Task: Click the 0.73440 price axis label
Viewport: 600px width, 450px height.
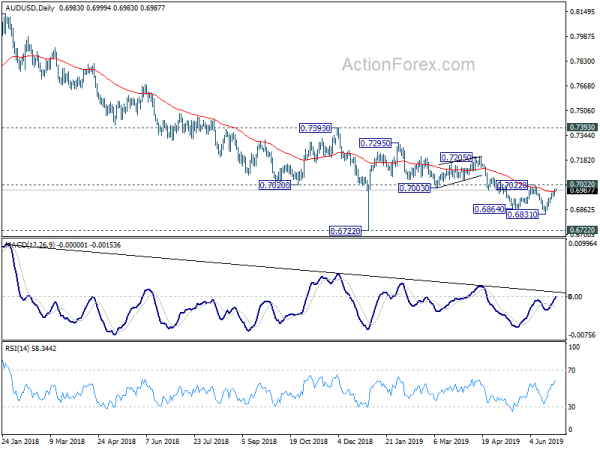Action: pos(582,135)
